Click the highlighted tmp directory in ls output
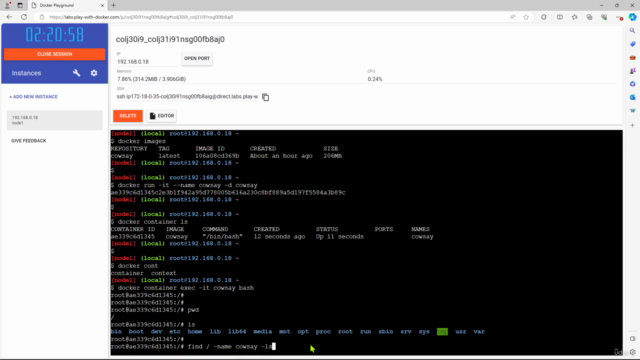 point(442,332)
